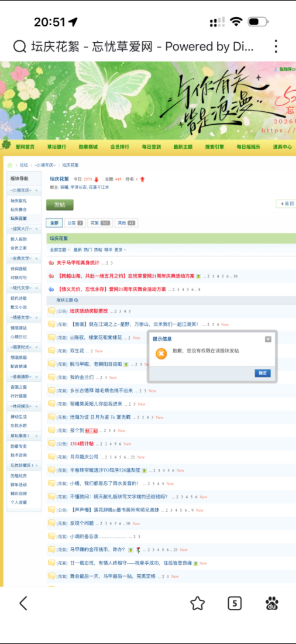The height and width of the screenshot is (644, 296).
Task: Open the 更多 dropdown in the thread filters
Action: (120, 250)
